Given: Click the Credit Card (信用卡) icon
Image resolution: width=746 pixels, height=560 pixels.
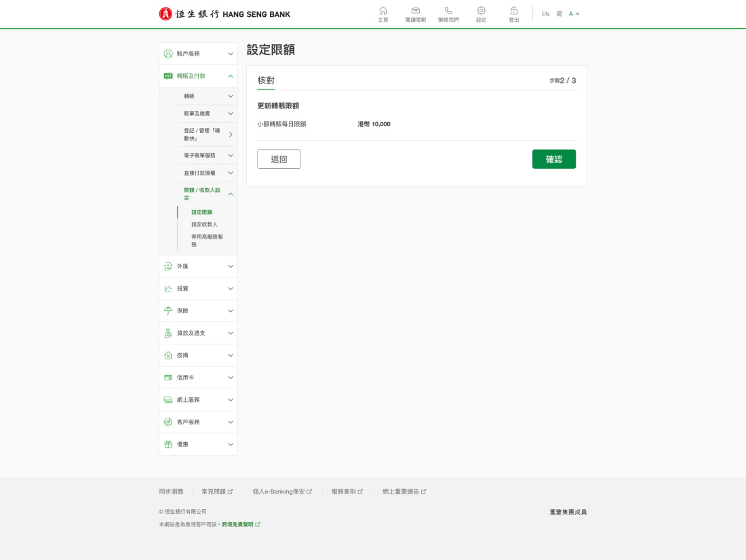Looking at the screenshot, I should 168,378.
